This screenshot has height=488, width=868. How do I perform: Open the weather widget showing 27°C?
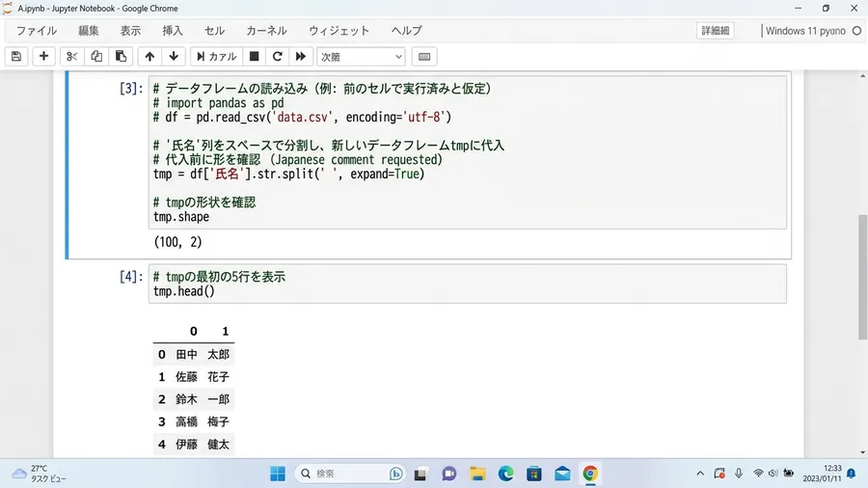point(39,474)
